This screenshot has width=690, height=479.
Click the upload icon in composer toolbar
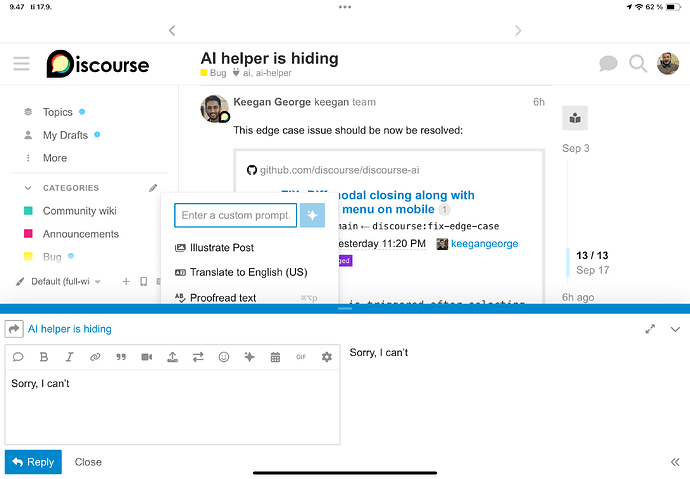click(x=172, y=357)
